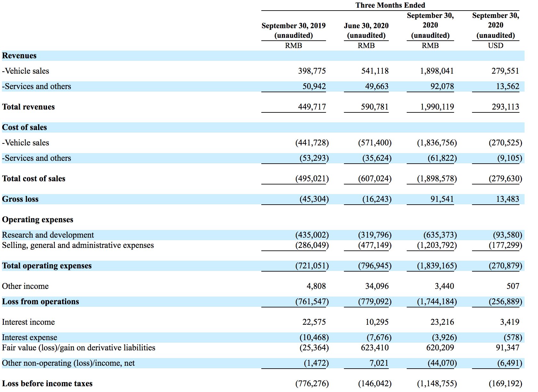Select the 398,775 vehicle sales revenue
Viewport: 538px width, 392px height.
coord(312,71)
